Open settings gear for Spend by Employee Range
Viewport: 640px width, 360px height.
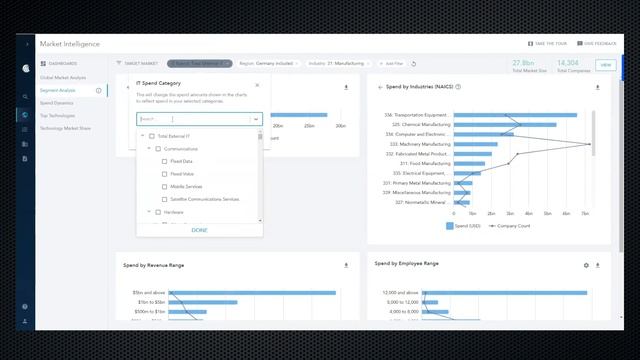pos(586,265)
